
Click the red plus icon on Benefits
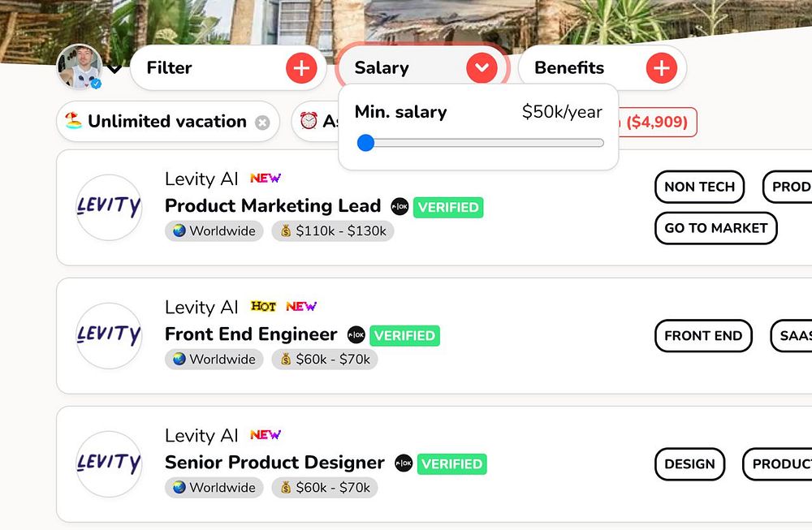tap(661, 68)
